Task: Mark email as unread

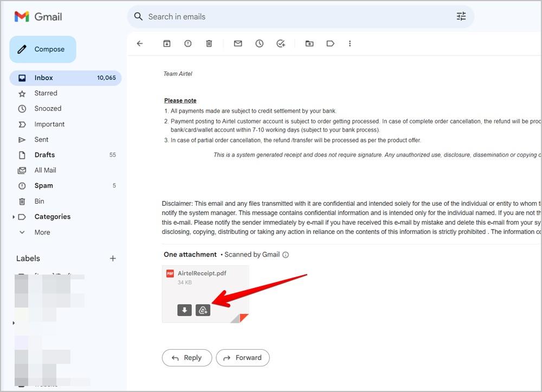Action: pos(238,43)
